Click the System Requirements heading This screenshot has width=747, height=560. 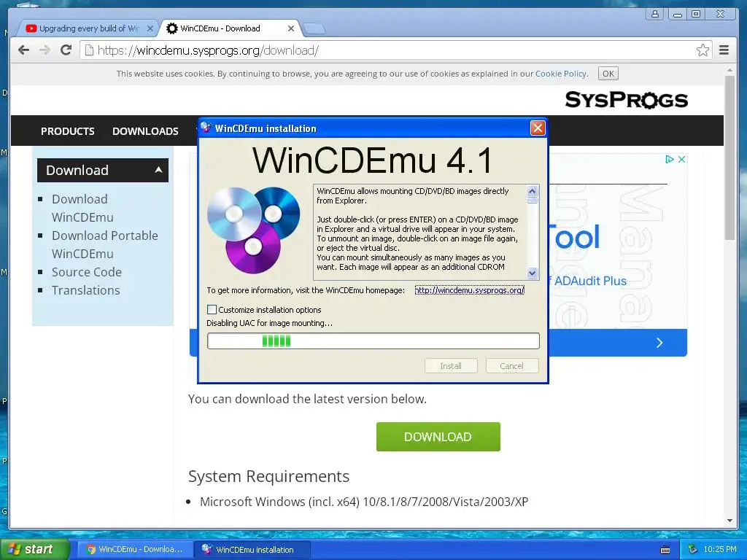point(268,476)
